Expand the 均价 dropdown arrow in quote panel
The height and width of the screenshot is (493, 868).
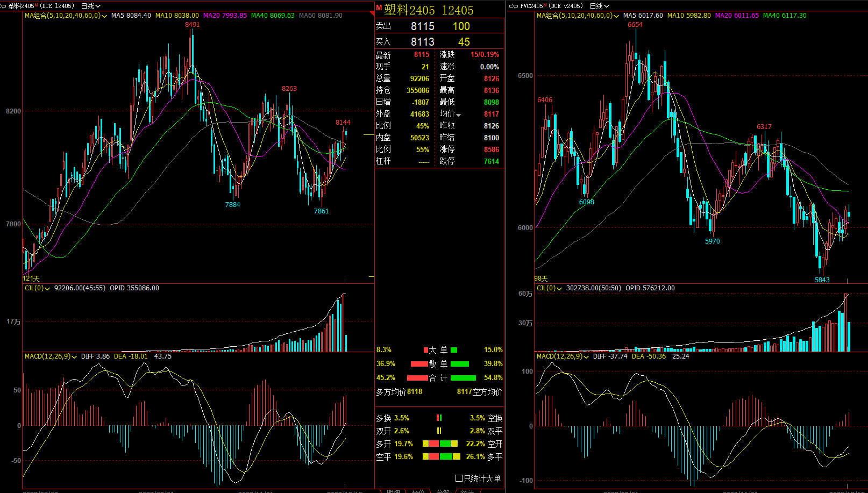(x=458, y=115)
